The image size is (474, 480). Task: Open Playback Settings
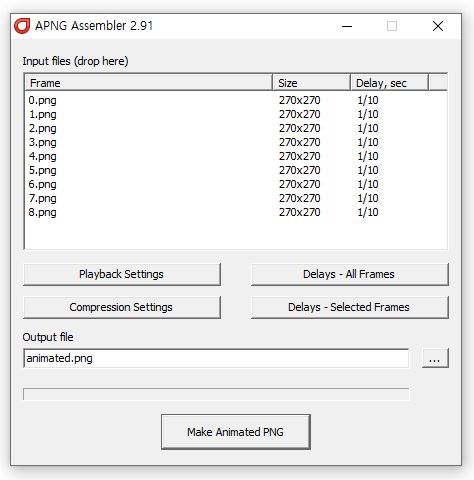click(x=122, y=274)
